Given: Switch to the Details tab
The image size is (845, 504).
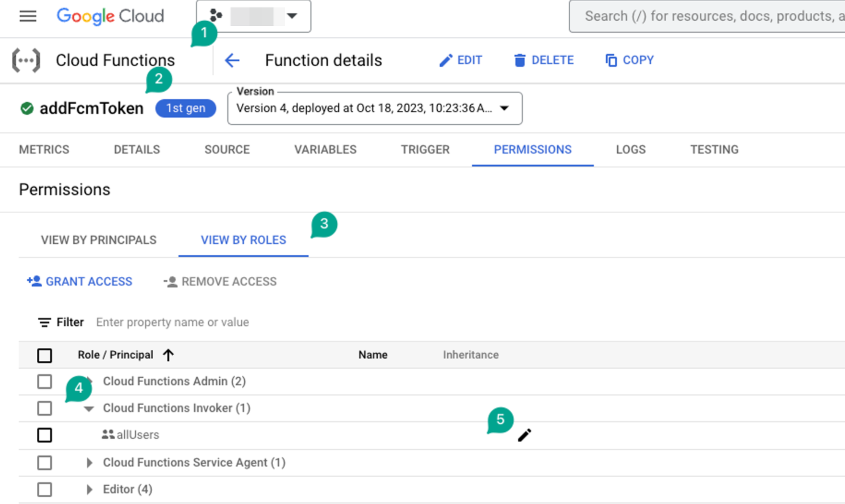Looking at the screenshot, I should click(137, 150).
